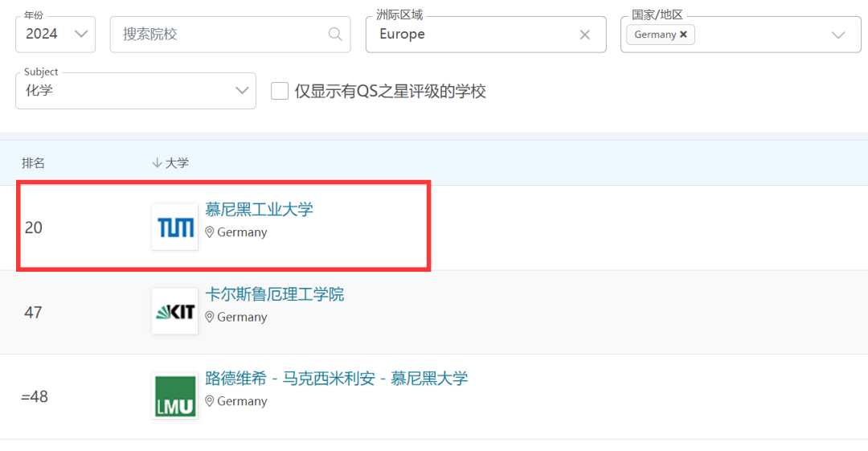
Task: Click the 搜索院校 search input field
Action: point(231,35)
